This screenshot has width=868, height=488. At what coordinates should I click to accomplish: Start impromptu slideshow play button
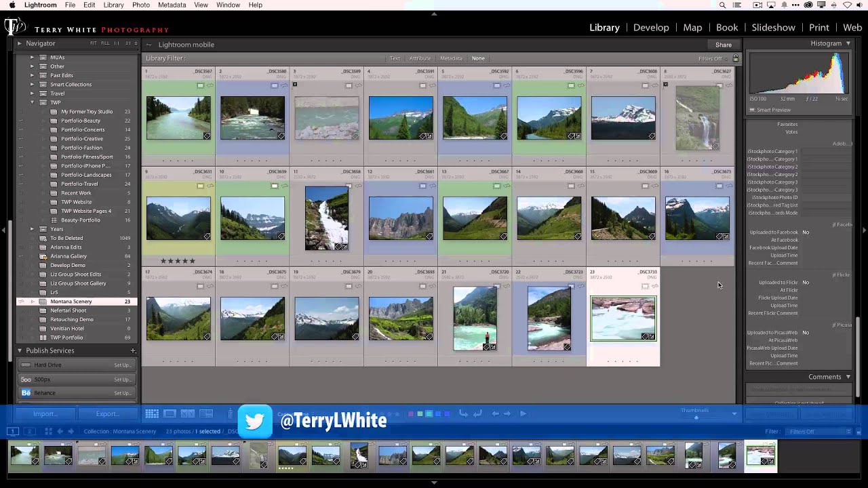523,413
